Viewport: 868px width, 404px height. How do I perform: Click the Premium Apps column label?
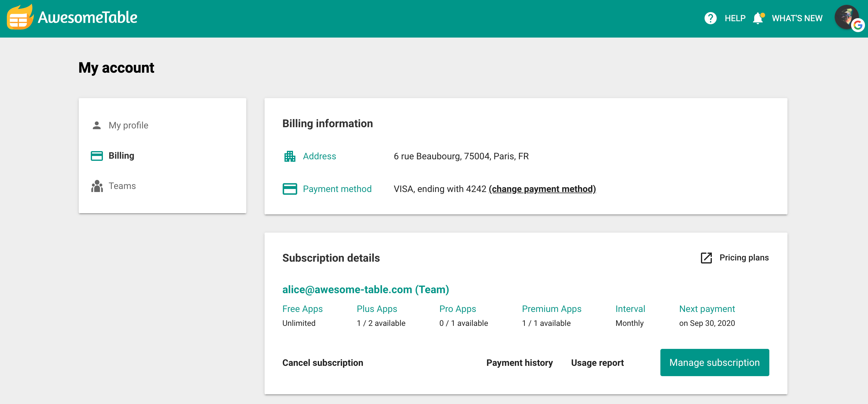pos(551,309)
